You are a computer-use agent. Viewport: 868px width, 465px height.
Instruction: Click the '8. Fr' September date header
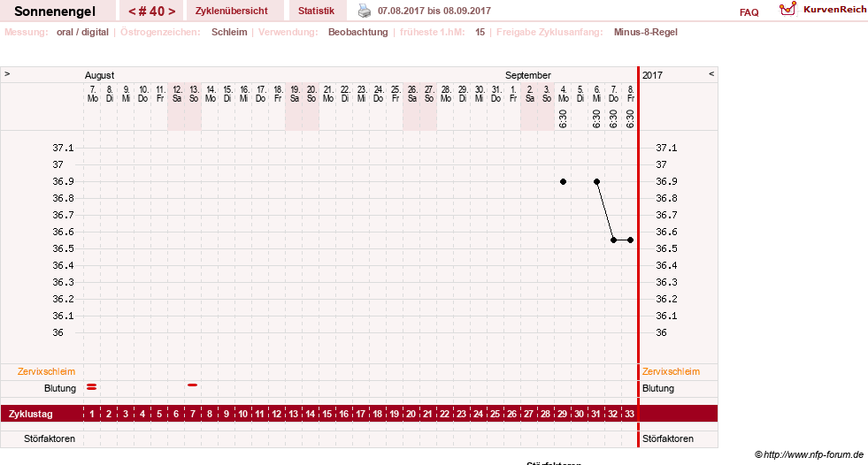tap(631, 94)
